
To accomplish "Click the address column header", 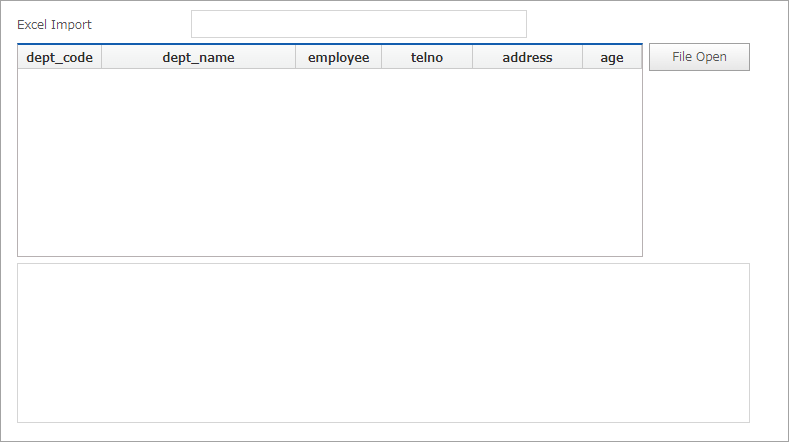I will (x=527, y=58).
